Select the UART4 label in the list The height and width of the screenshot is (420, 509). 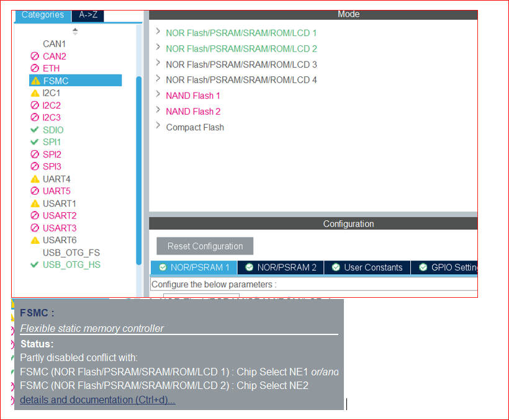[x=56, y=179]
